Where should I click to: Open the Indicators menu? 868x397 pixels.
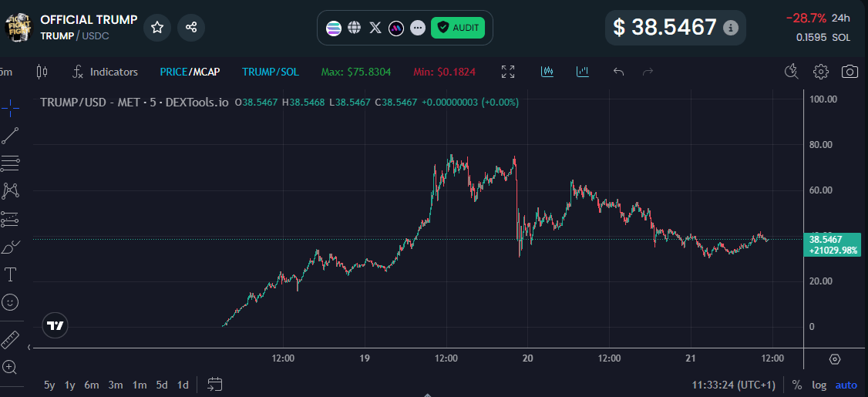pyautogui.click(x=105, y=72)
